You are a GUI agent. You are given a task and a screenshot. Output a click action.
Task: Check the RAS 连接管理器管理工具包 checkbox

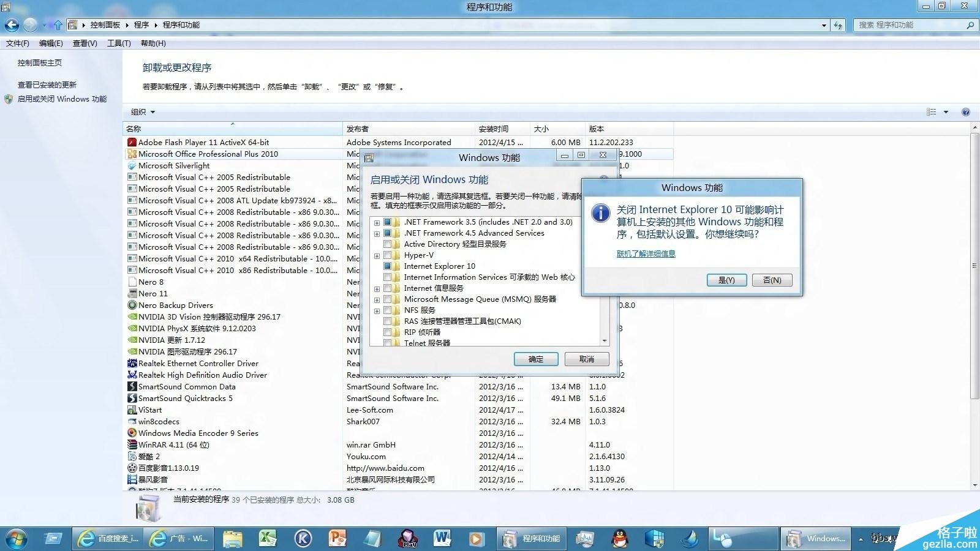click(x=387, y=321)
